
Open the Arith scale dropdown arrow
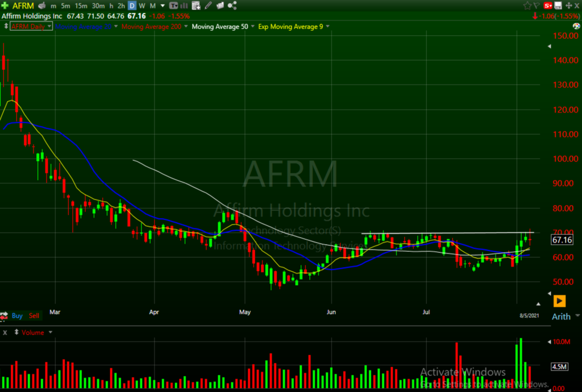pos(577,316)
